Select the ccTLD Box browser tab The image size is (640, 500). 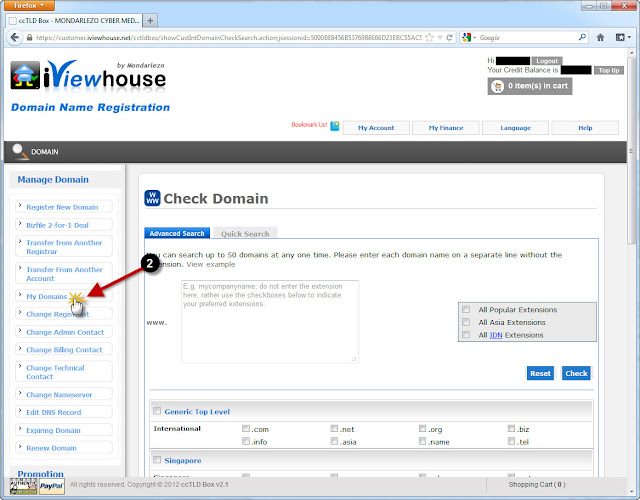coord(74,20)
